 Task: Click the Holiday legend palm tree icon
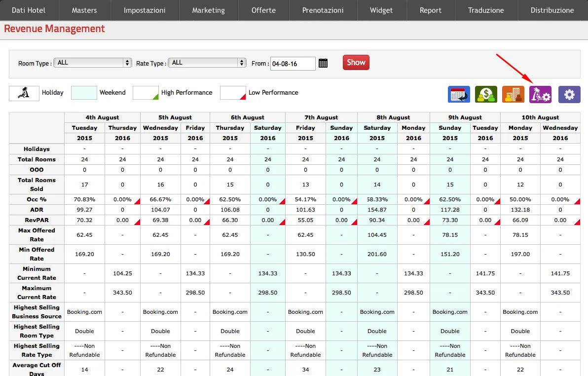click(24, 93)
